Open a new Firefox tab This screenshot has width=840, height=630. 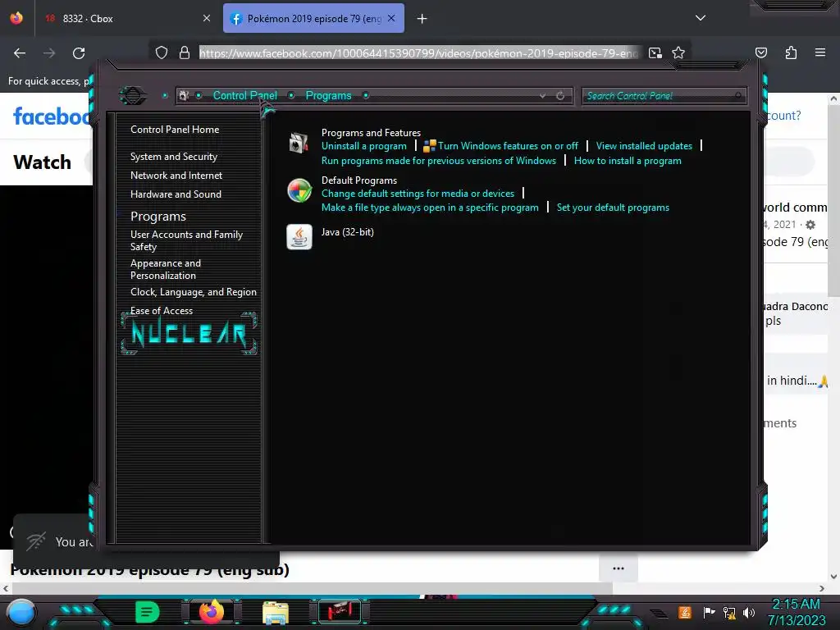[x=422, y=19]
